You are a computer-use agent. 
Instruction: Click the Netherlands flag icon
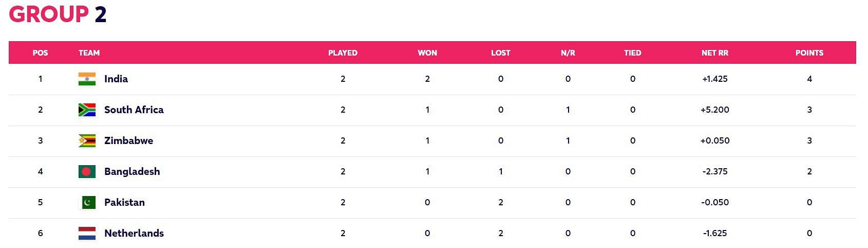coord(87,233)
